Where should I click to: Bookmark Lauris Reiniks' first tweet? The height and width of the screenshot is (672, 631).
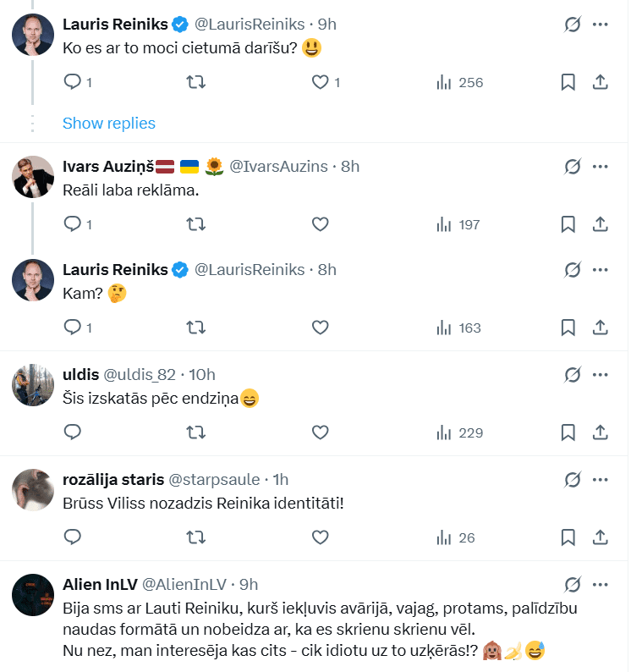click(568, 82)
